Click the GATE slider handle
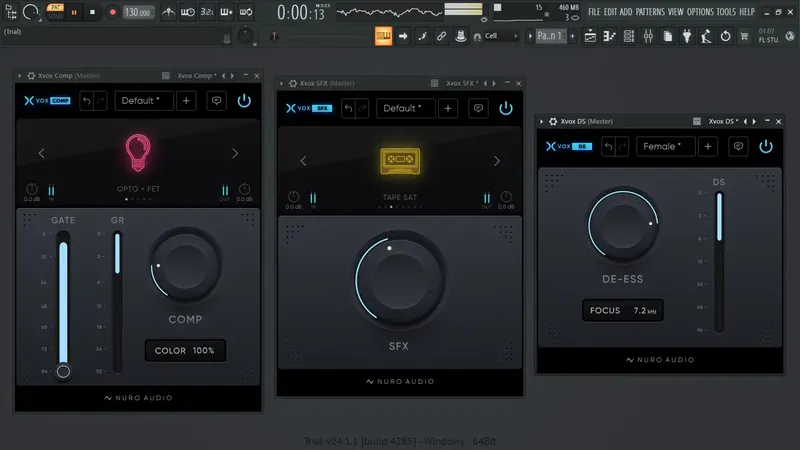 pos(63,371)
